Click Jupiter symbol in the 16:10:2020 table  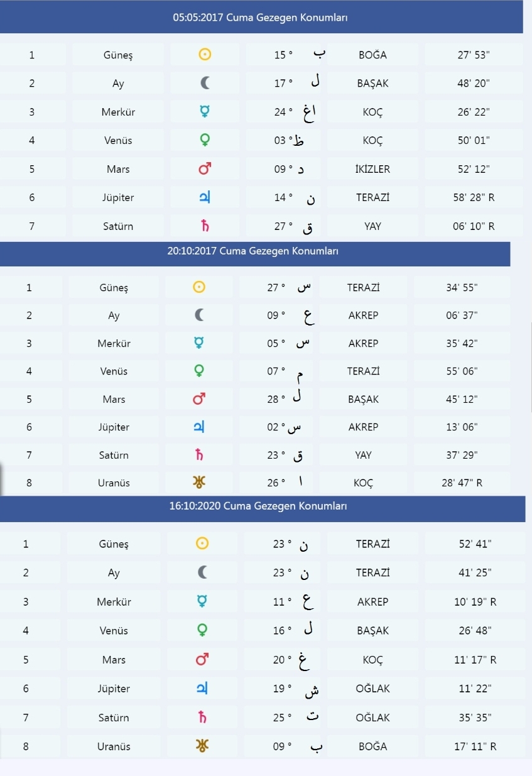pos(204,689)
